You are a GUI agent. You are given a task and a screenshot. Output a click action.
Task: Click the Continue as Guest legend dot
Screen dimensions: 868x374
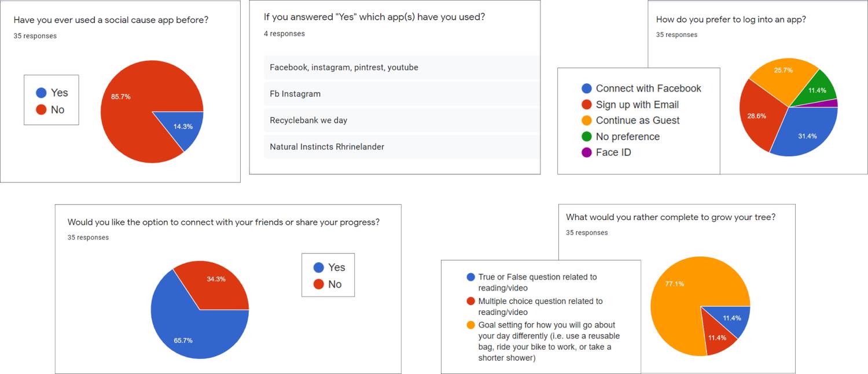pos(586,120)
